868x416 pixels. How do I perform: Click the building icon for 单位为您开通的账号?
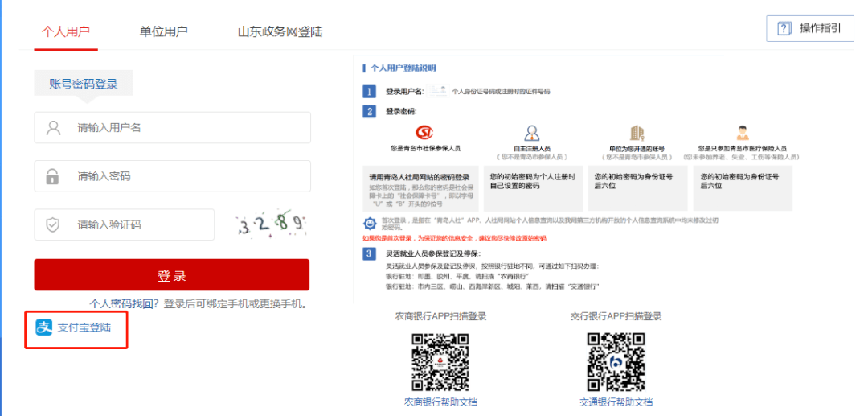pos(637,133)
